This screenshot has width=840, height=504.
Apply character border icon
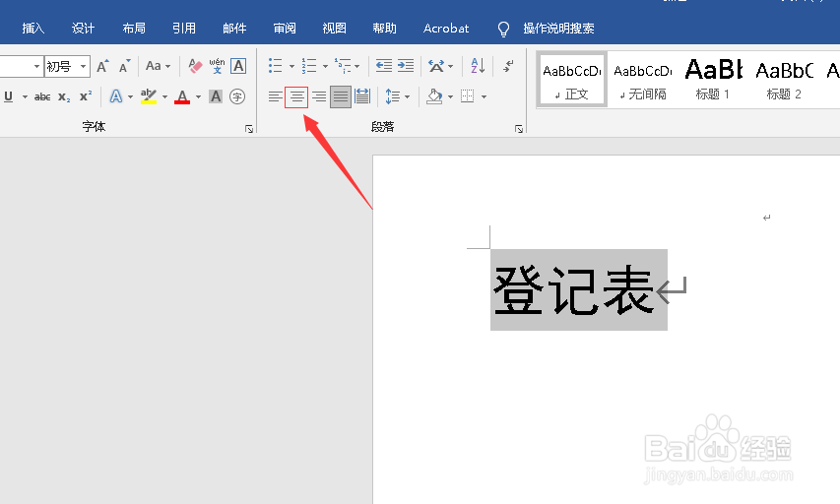pyautogui.click(x=238, y=66)
